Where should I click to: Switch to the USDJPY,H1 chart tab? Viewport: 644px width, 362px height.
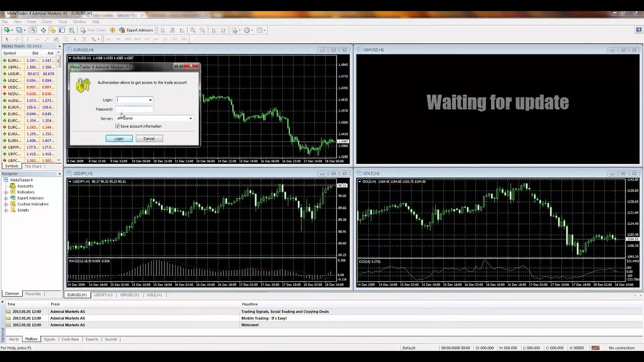pyautogui.click(x=103, y=295)
